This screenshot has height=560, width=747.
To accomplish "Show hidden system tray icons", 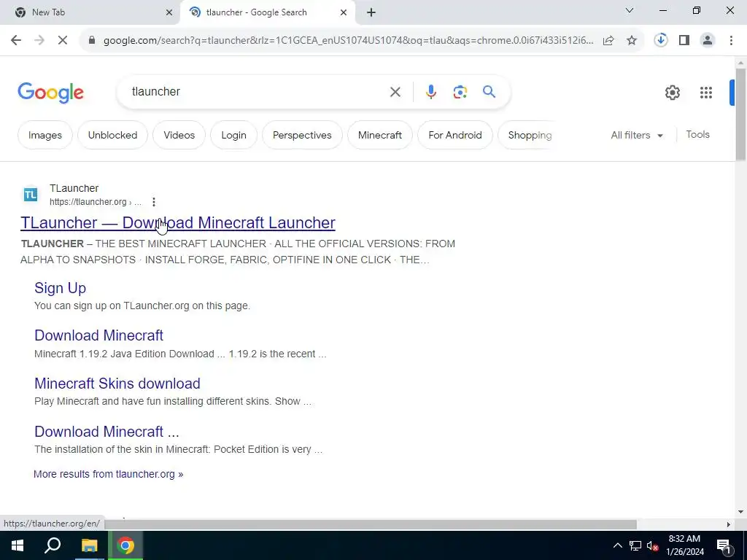I will [x=617, y=545].
